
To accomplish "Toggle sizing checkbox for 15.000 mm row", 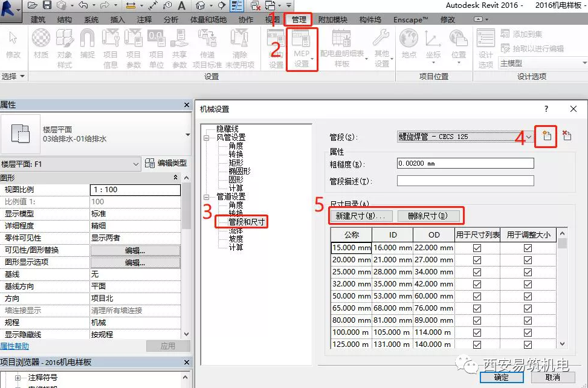I will pos(528,248).
